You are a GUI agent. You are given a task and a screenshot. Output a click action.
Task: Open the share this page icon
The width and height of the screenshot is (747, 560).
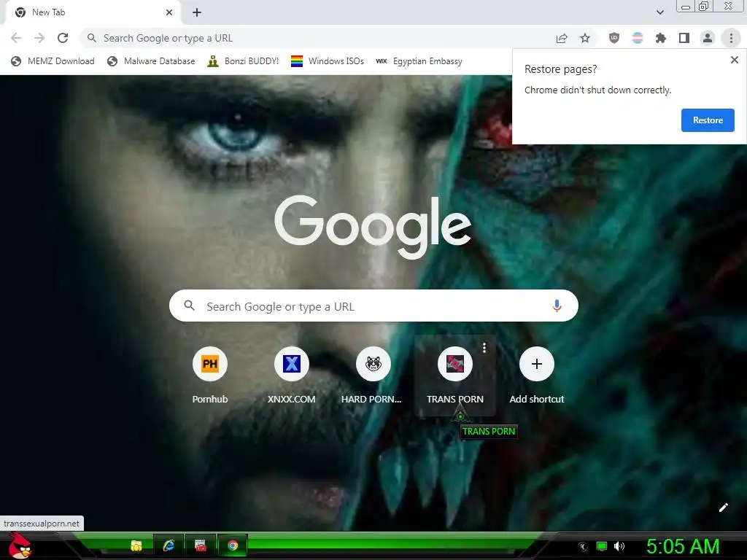[562, 38]
